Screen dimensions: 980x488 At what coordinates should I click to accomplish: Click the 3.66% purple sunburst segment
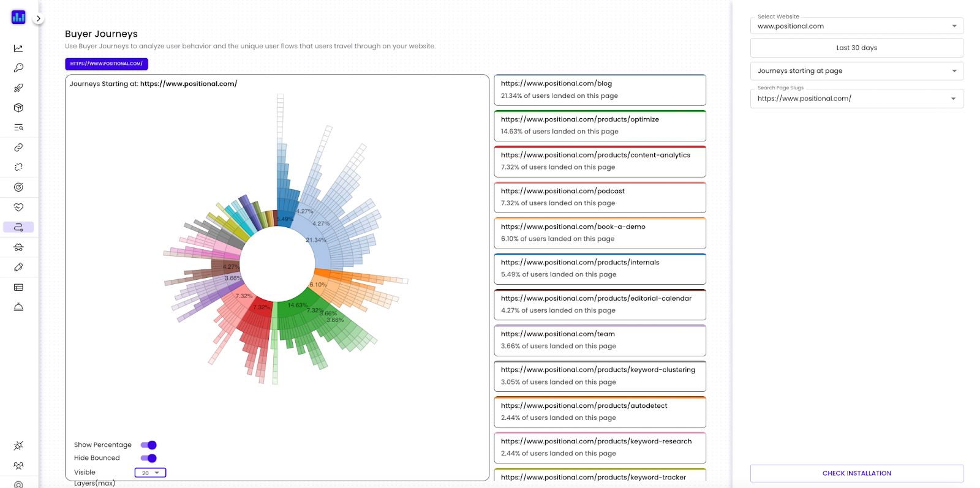tap(233, 280)
